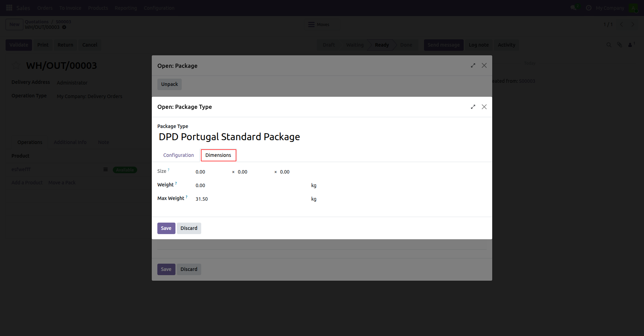Click Discard in the Package dialog footer

point(189,269)
